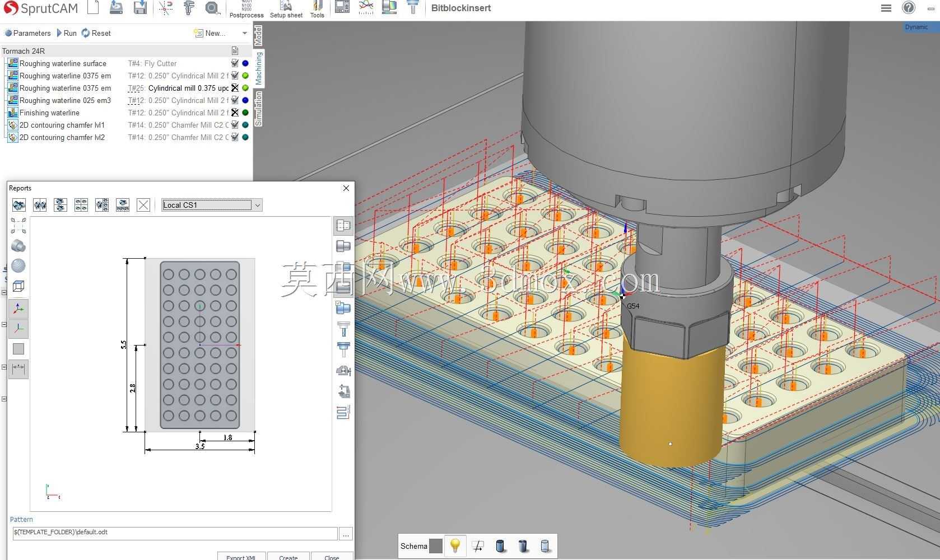This screenshot has height=560, width=940.
Task: Click the blue color dot of Roughing waterline surface
Action: click(245, 63)
